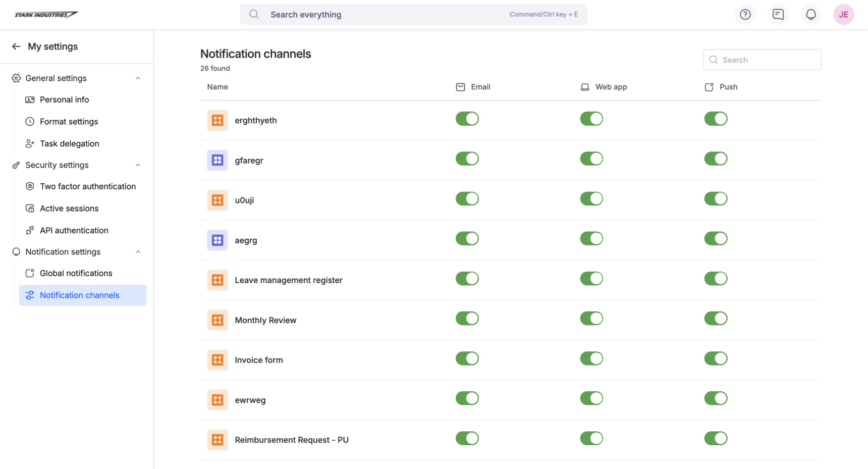Viewport: 868px width, 469px height.
Task: Click the erghthyeth orange app icon
Action: [218, 120]
